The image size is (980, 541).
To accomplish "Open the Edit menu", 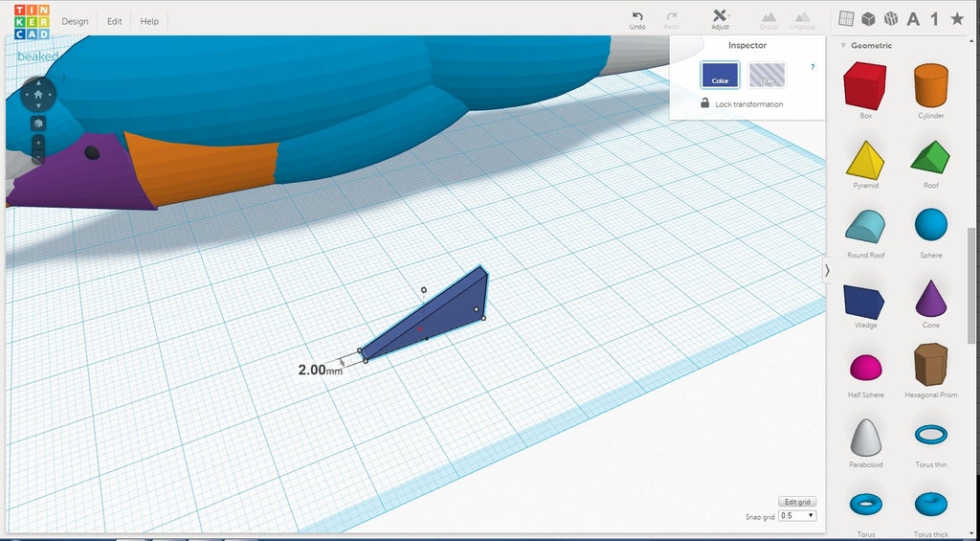I will coord(115,21).
